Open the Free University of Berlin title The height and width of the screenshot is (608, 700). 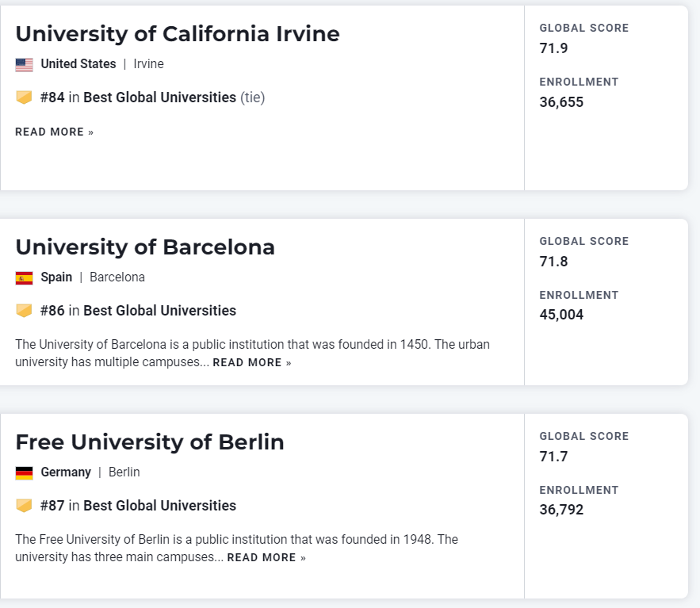(x=150, y=442)
